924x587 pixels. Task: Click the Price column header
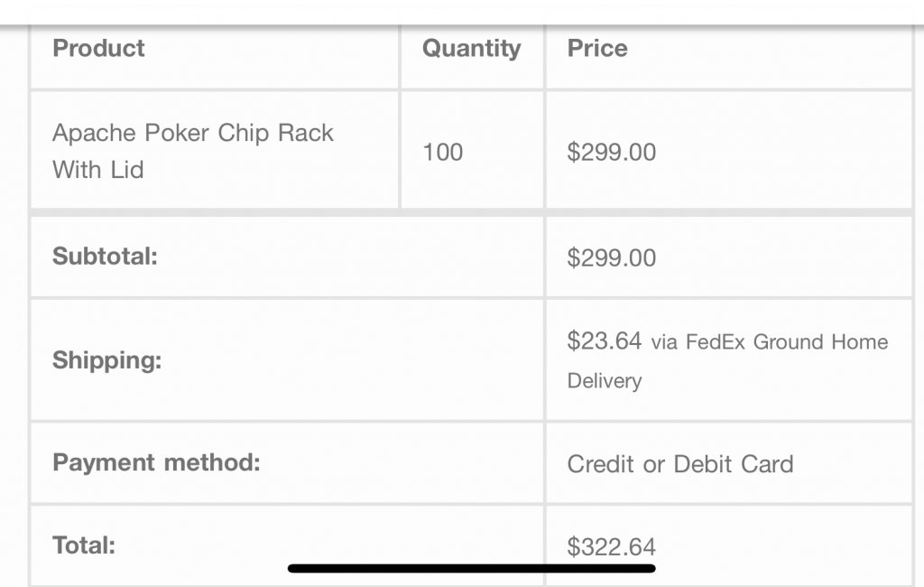[x=597, y=49]
